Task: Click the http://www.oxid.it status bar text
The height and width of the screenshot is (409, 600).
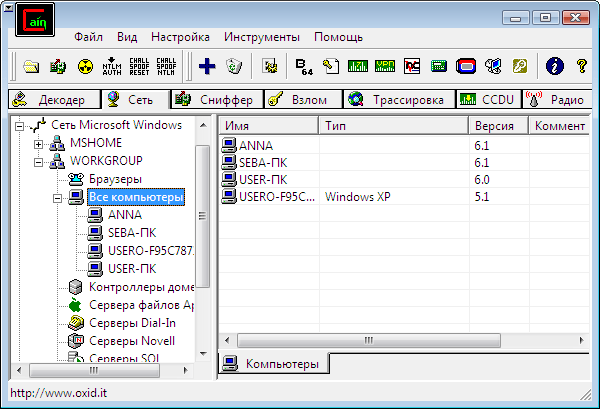Action: [x=59, y=393]
